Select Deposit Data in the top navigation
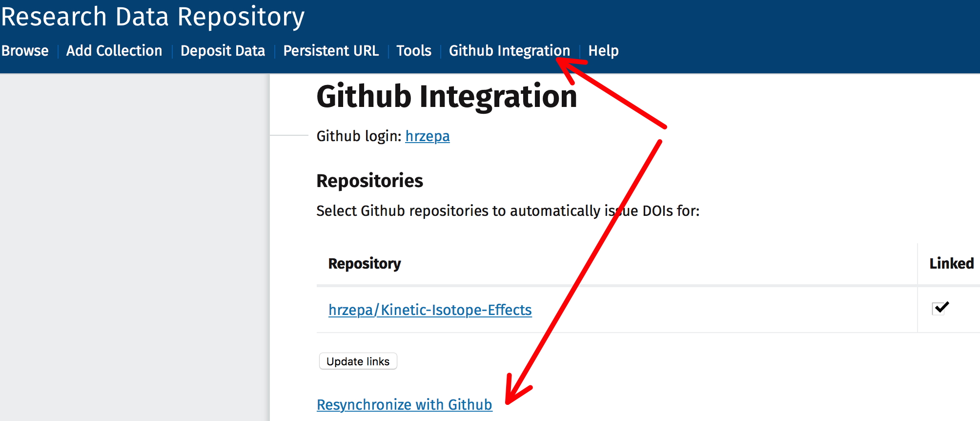This screenshot has height=421, width=980. pyautogui.click(x=223, y=51)
